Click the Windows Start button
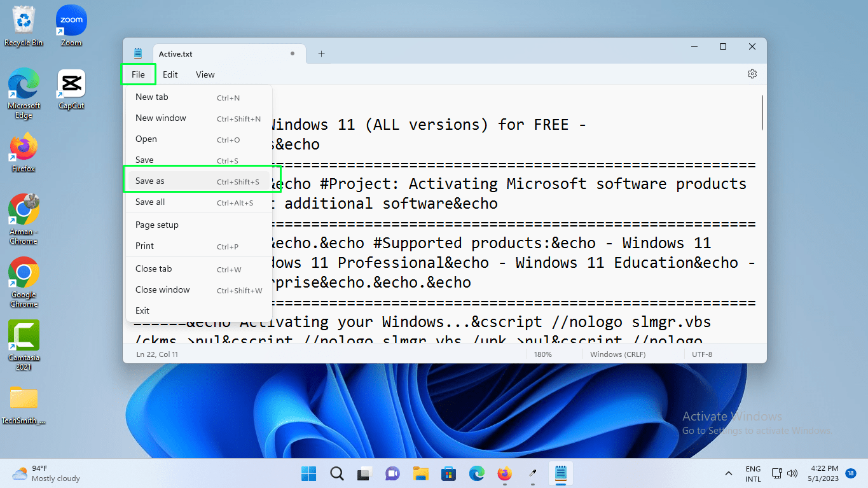 pos(308,474)
